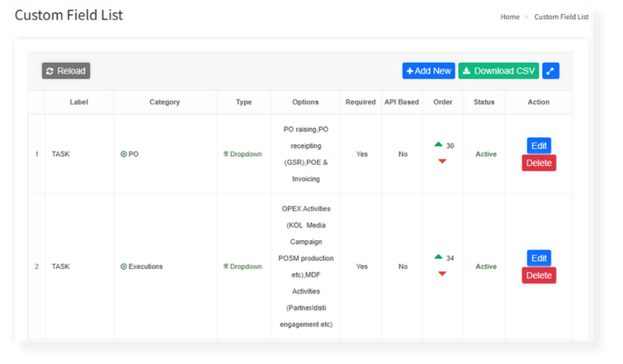Viewport: 623px width, 364px height.
Task: Click Dropdown type in PO row
Action: 243,154
